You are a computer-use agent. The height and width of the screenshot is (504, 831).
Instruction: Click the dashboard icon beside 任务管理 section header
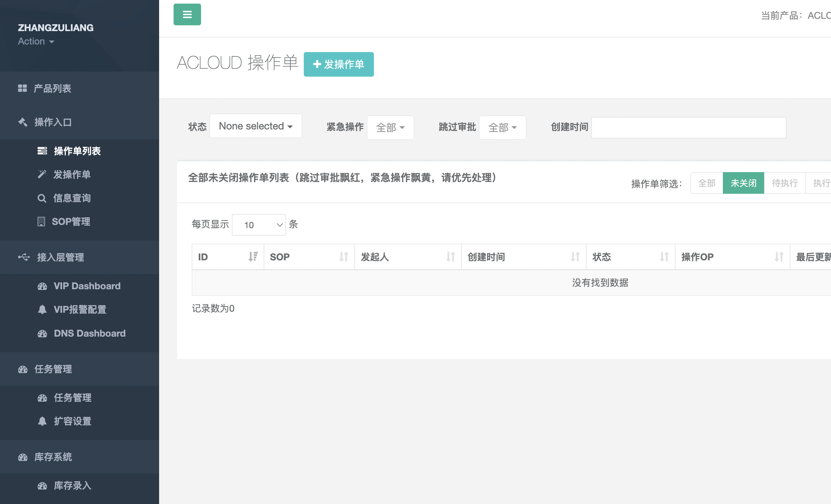(23, 369)
